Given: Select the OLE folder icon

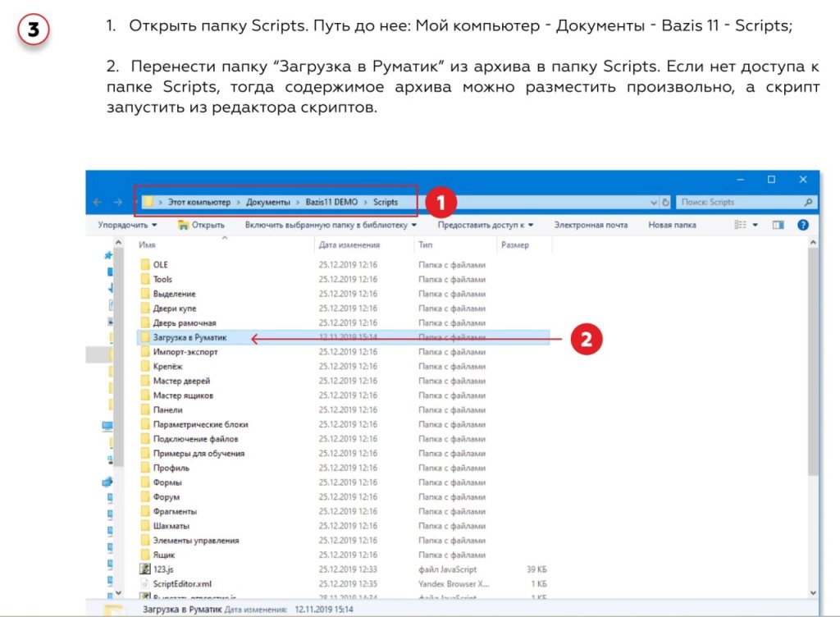Looking at the screenshot, I should tap(145, 265).
